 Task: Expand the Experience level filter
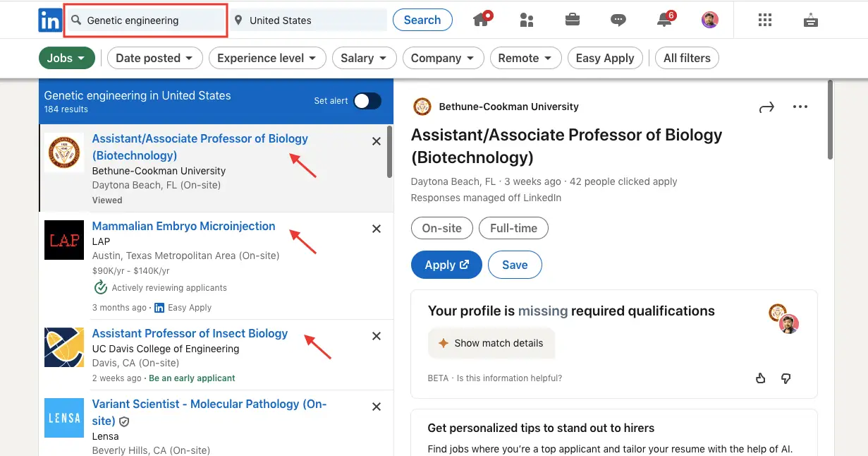pyautogui.click(x=267, y=58)
